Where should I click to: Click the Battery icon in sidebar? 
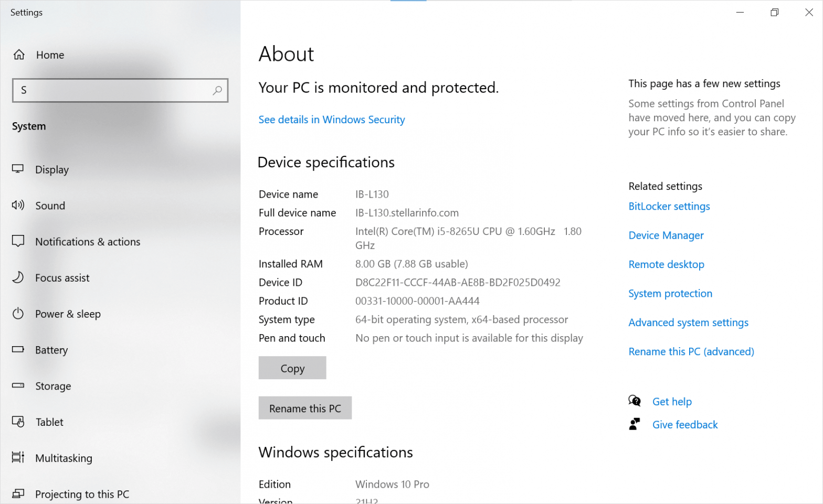[18, 349]
